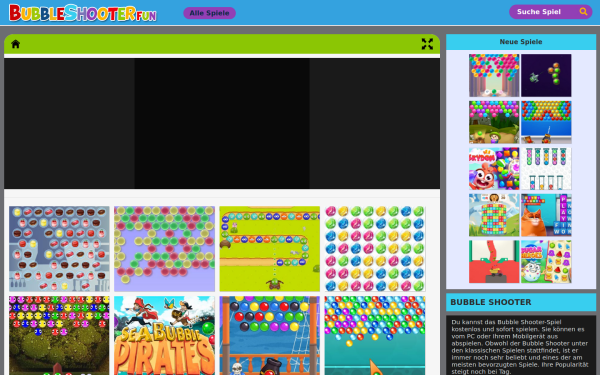Click the home icon in the green bar
The height and width of the screenshot is (375, 600).
[x=15, y=44]
